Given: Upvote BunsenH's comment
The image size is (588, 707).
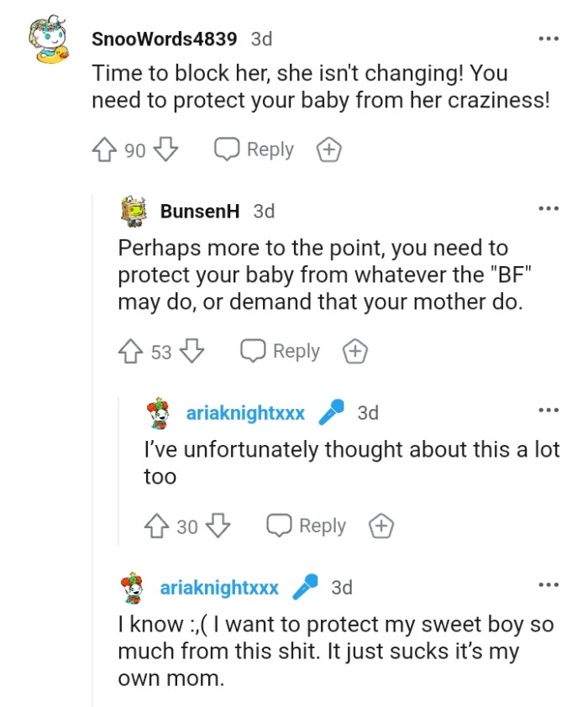Looking at the screenshot, I should click(x=132, y=352).
